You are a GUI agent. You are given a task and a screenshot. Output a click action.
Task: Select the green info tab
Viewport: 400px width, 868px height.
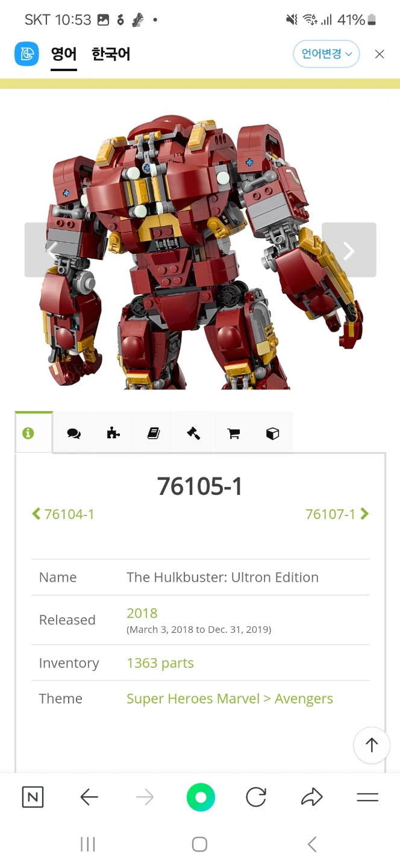tap(34, 433)
